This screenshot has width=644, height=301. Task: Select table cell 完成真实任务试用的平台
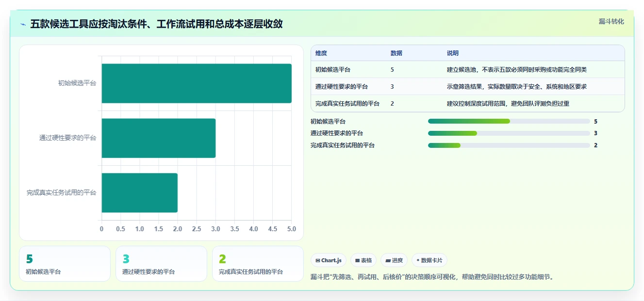pyautogui.click(x=347, y=103)
